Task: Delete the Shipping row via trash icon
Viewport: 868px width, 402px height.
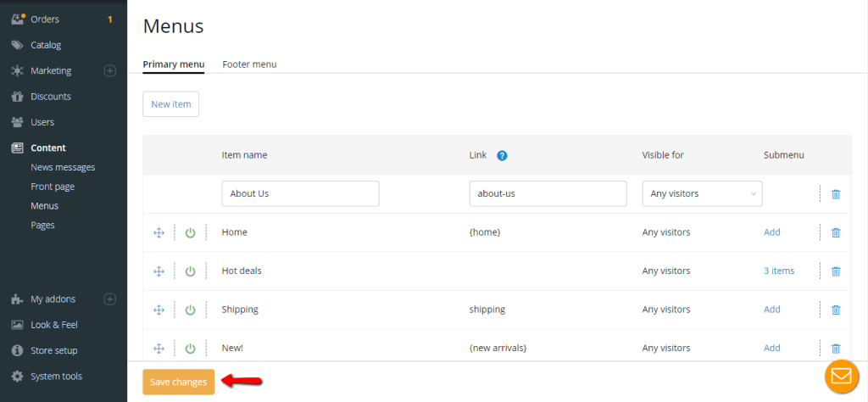Action: [836, 310]
